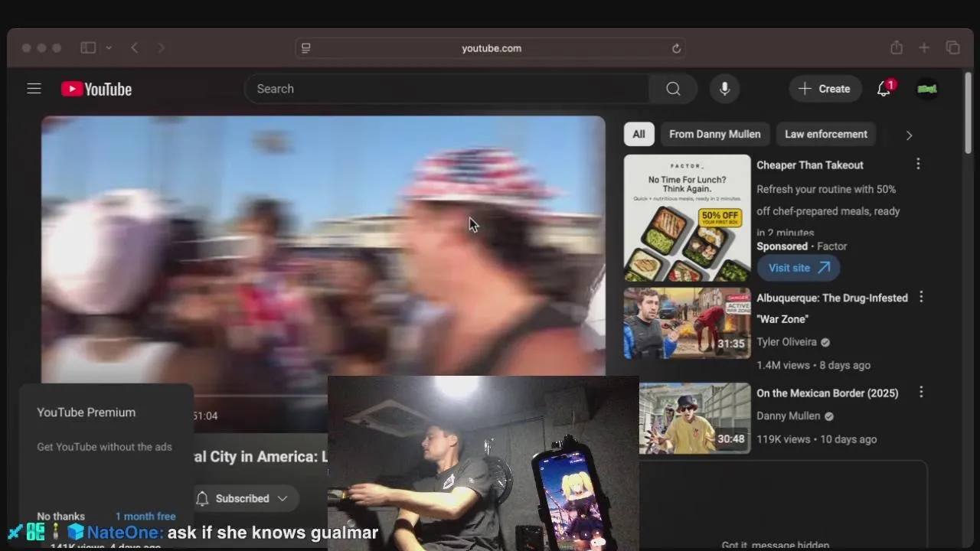The height and width of the screenshot is (551, 980).
Task: Open On the Mexican Border video title
Action: click(827, 393)
